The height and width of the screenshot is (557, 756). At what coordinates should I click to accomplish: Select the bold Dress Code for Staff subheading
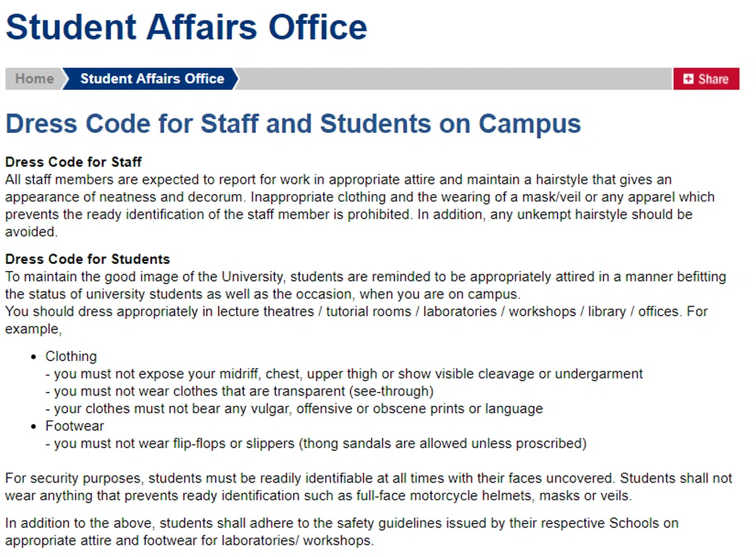pos(74,162)
